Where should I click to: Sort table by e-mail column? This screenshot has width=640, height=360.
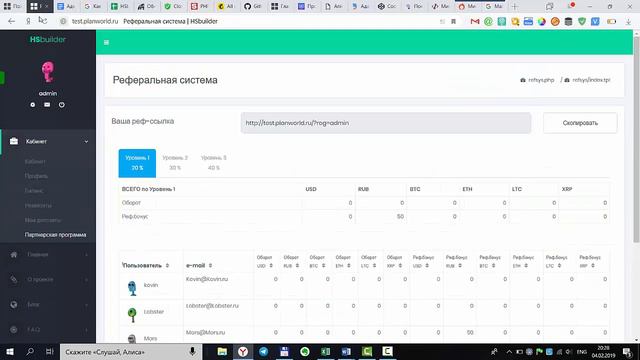click(199, 265)
